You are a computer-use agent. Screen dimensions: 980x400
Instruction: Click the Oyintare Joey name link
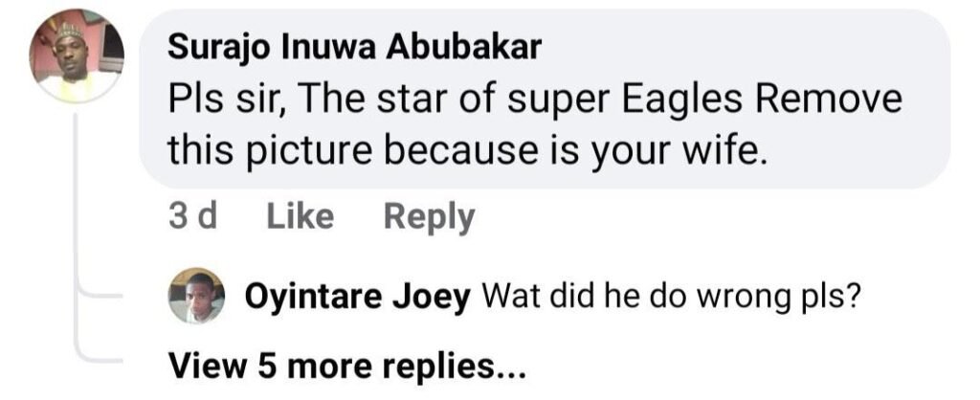(357, 298)
